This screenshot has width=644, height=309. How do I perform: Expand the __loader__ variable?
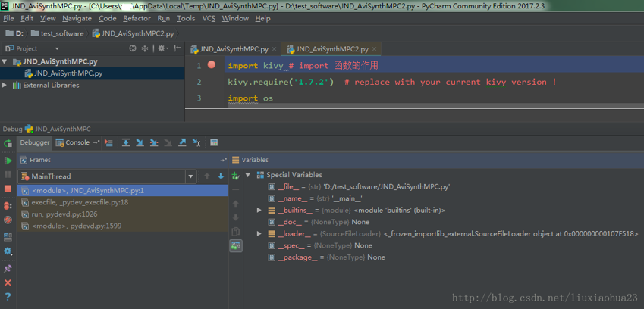coord(259,234)
